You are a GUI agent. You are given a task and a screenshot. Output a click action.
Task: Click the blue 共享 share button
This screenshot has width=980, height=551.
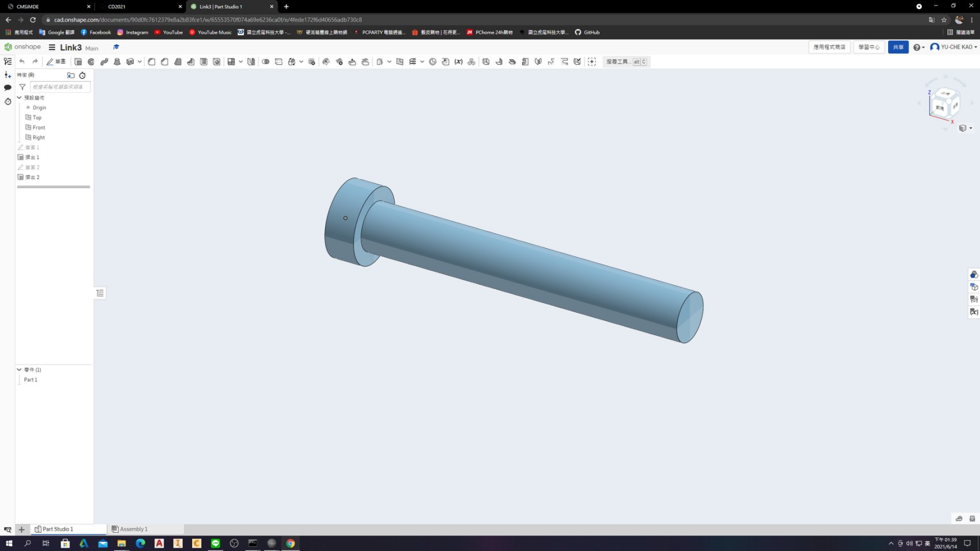pos(898,47)
